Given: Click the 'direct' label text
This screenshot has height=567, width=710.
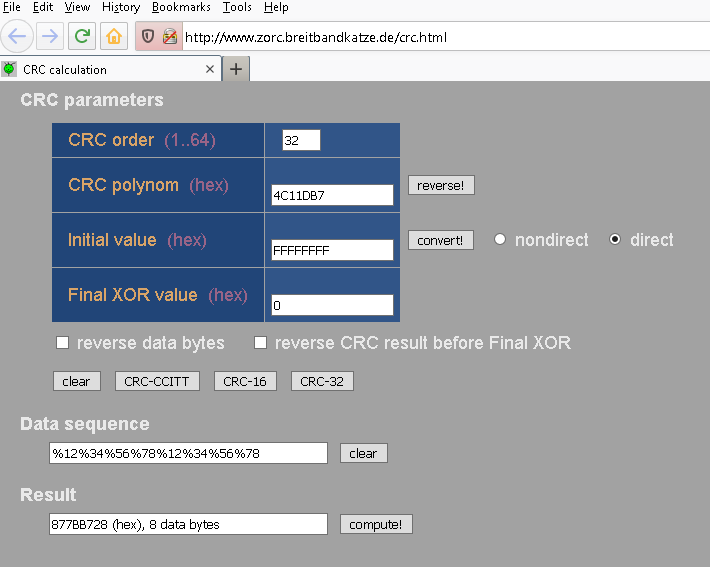Looking at the screenshot, I should point(652,240).
